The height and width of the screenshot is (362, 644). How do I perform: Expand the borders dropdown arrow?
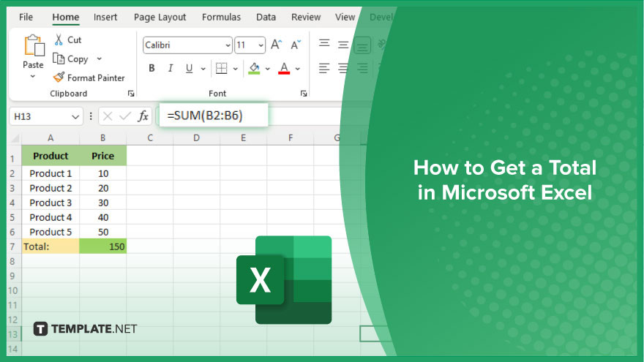pos(236,69)
